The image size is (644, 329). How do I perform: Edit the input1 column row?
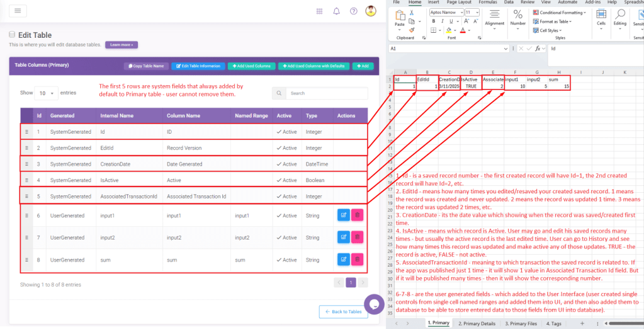pos(344,216)
